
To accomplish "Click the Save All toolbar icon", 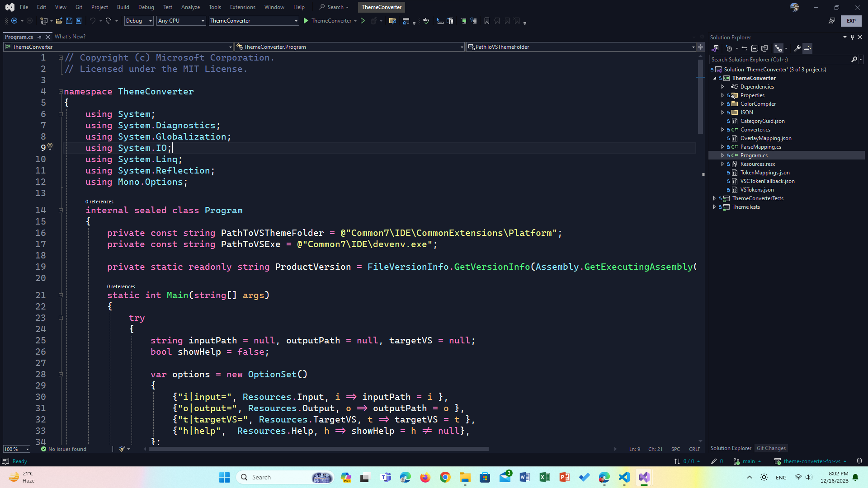I will pyautogui.click(x=79, y=21).
